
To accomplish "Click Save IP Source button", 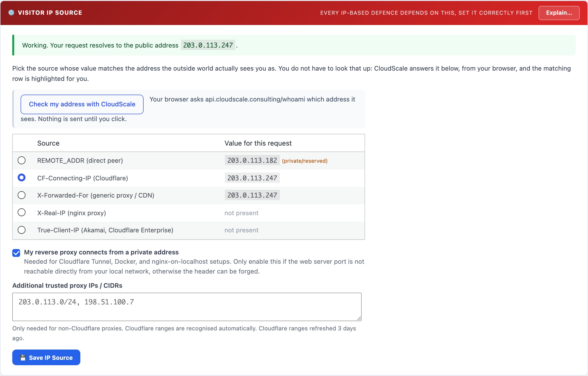I will pos(46,357).
